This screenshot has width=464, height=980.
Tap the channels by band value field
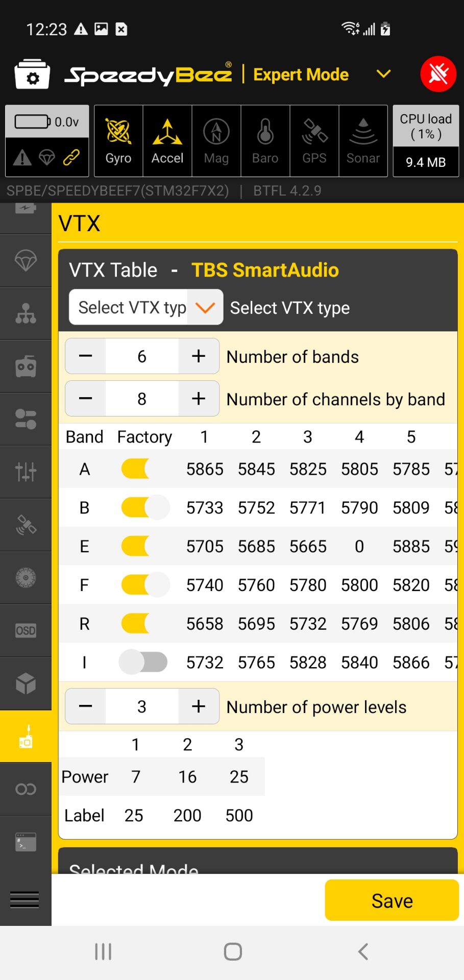click(x=142, y=399)
